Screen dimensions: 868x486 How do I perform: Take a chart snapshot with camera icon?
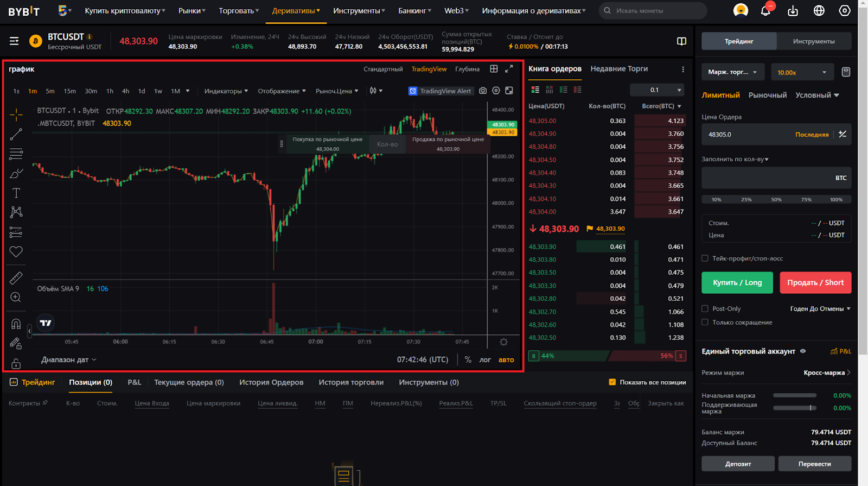click(483, 91)
